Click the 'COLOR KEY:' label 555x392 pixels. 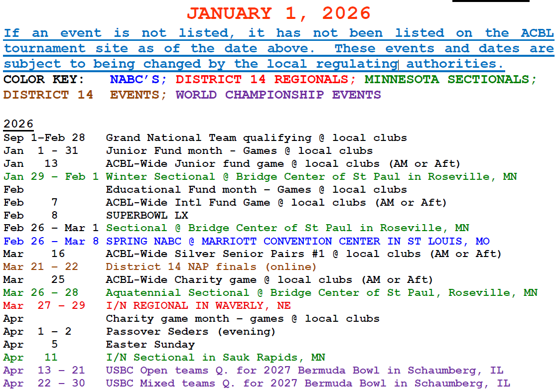coord(44,79)
